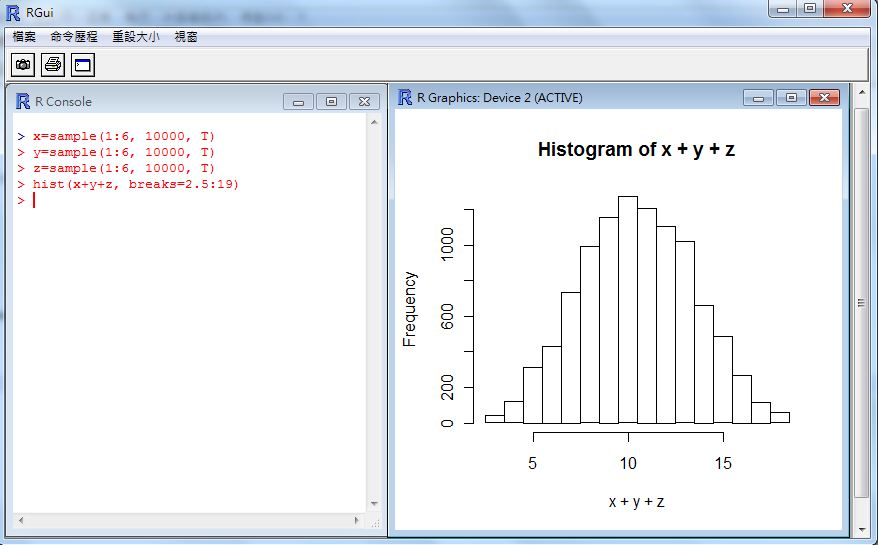Image resolution: width=878 pixels, height=545 pixels.
Task: Close the R Console subwindow
Action: [x=364, y=101]
